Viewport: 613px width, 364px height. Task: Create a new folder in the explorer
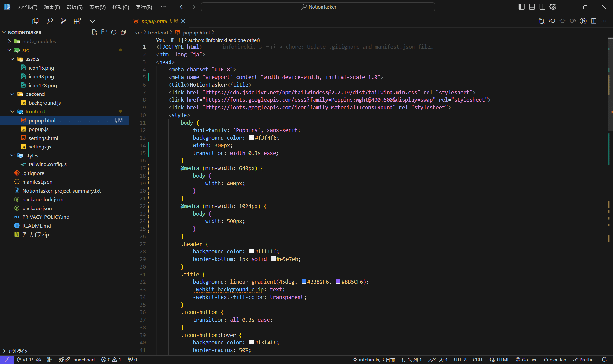point(104,32)
